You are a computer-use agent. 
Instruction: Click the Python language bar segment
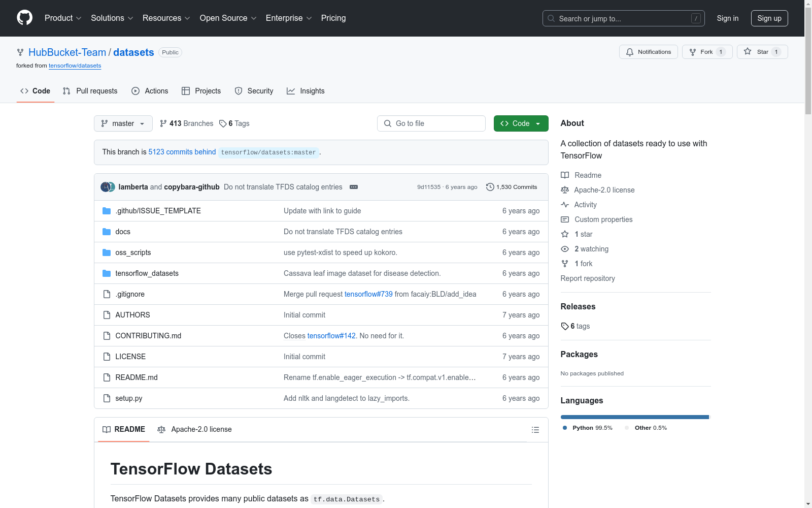coord(634,417)
